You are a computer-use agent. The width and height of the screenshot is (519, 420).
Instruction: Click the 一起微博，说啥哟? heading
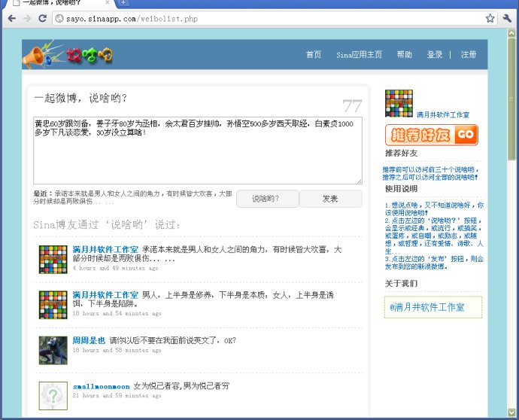pyautogui.click(x=80, y=98)
